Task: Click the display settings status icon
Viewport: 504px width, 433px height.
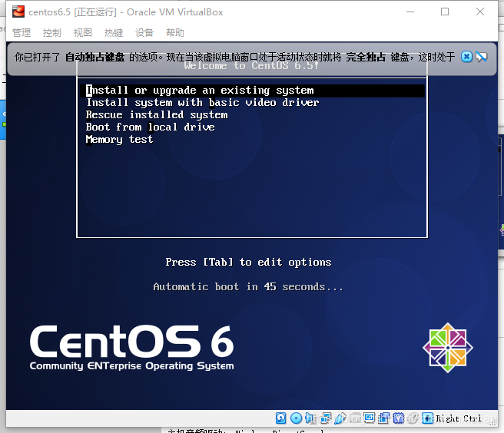Action: (x=370, y=418)
